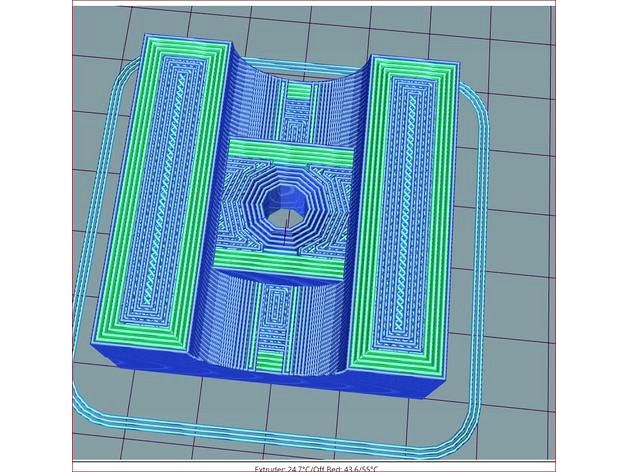Click the octagonal hole in the model center
The width and height of the screenshot is (628, 472).
[x=285, y=212]
